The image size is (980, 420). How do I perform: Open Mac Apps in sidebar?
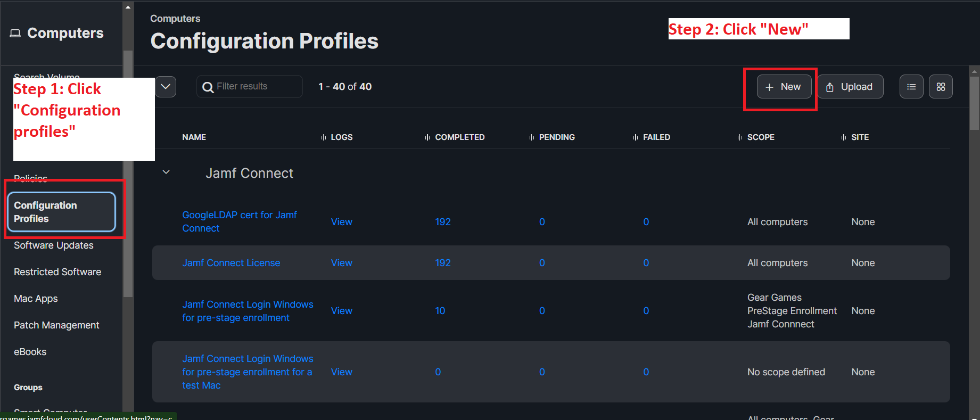tap(36, 299)
